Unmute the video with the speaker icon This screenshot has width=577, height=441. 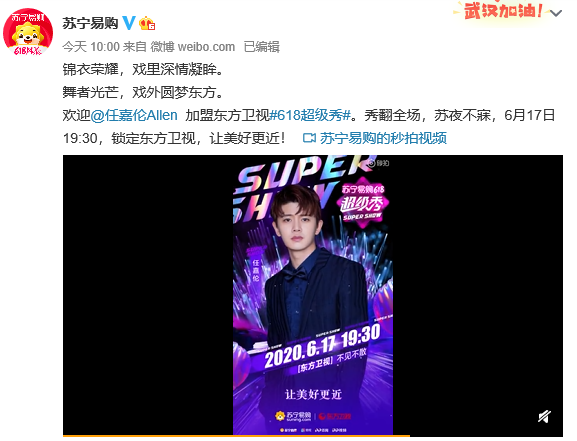click(x=544, y=417)
